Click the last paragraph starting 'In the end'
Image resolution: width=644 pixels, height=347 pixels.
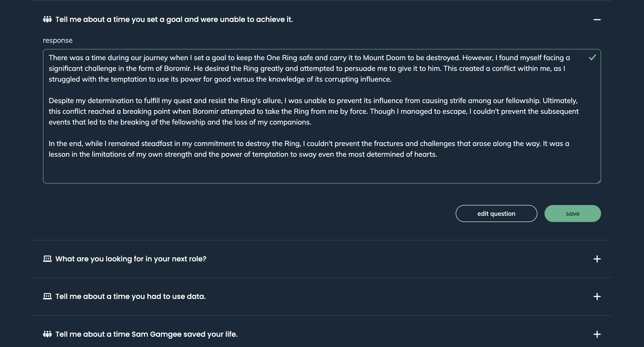click(309, 149)
